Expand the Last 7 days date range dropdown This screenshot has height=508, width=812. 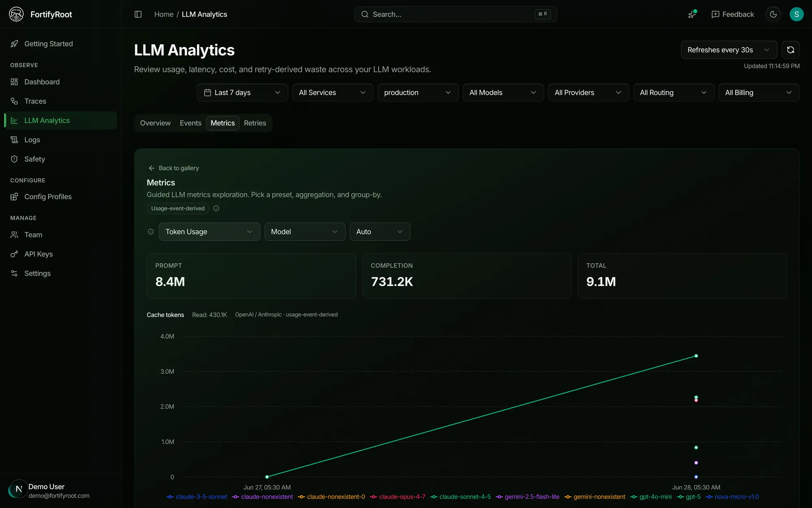click(x=242, y=93)
